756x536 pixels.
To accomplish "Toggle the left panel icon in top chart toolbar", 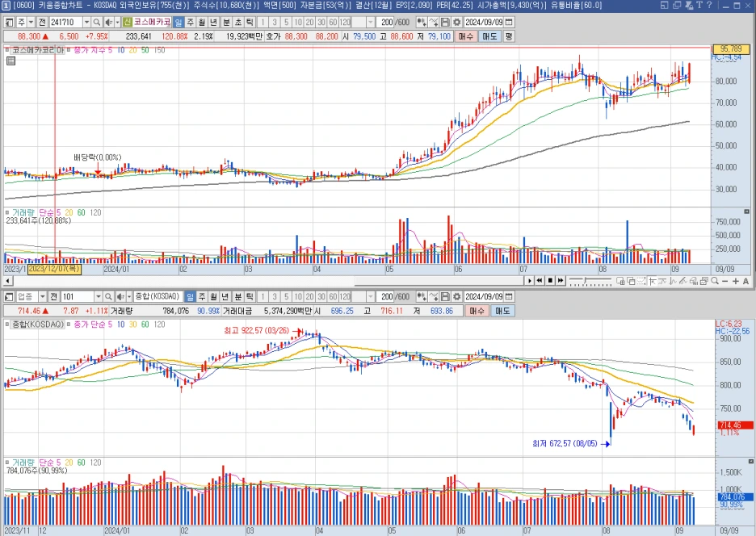I will (x=9, y=22).
